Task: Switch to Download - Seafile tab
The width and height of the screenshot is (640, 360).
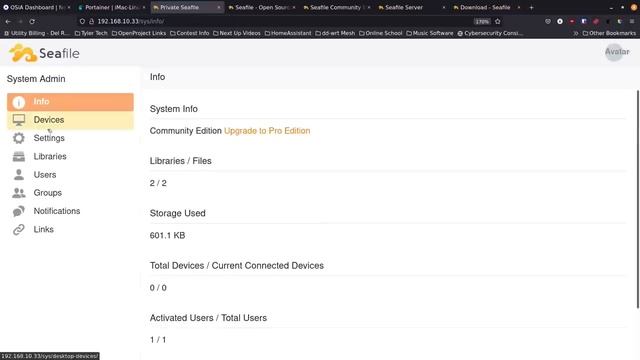Action: 487,7
